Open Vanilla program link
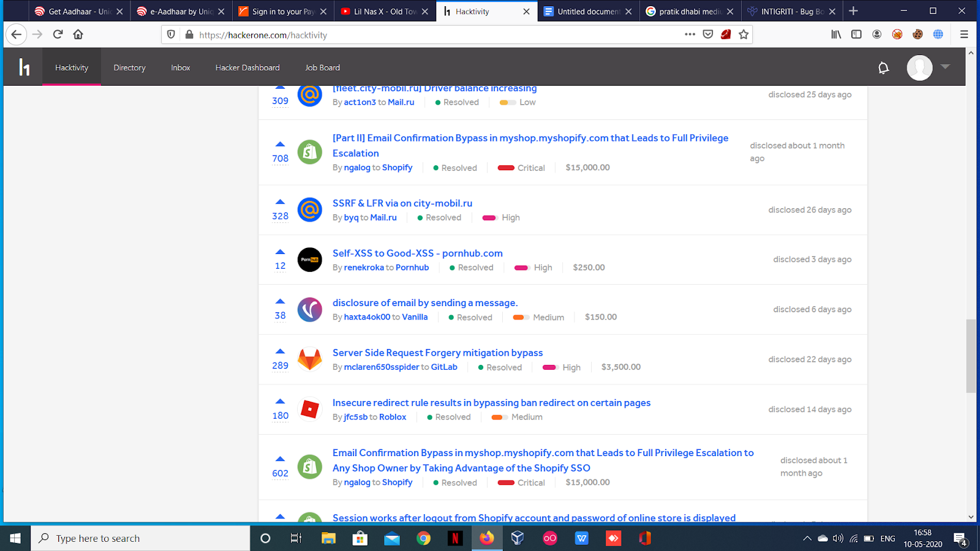The image size is (980, 551). pos(415,317)
